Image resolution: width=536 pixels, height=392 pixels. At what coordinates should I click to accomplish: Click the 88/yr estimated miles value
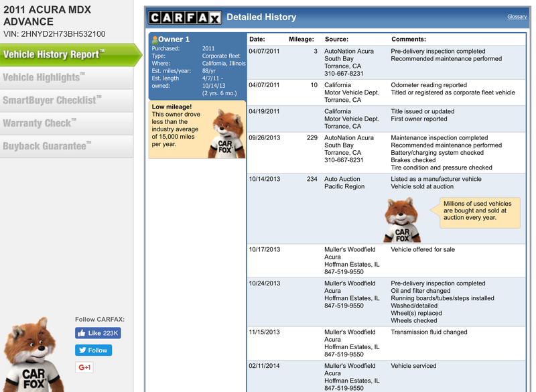(x=209, y=71)
